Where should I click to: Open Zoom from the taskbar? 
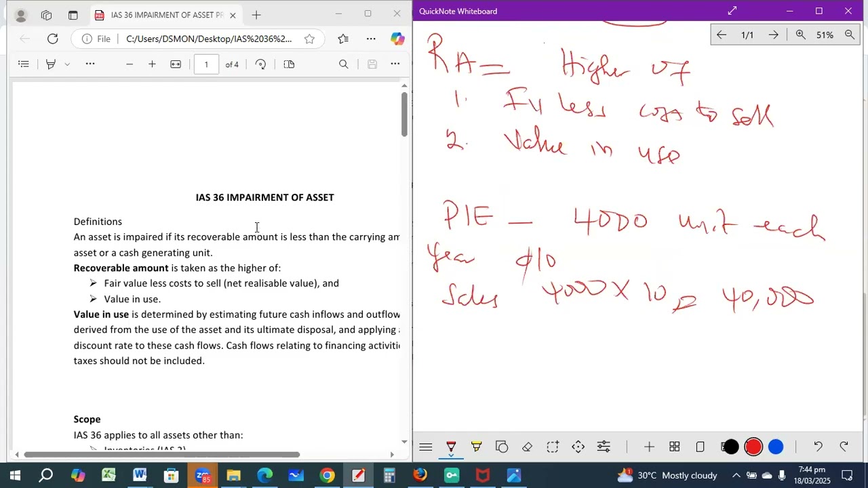coord(202,475)
